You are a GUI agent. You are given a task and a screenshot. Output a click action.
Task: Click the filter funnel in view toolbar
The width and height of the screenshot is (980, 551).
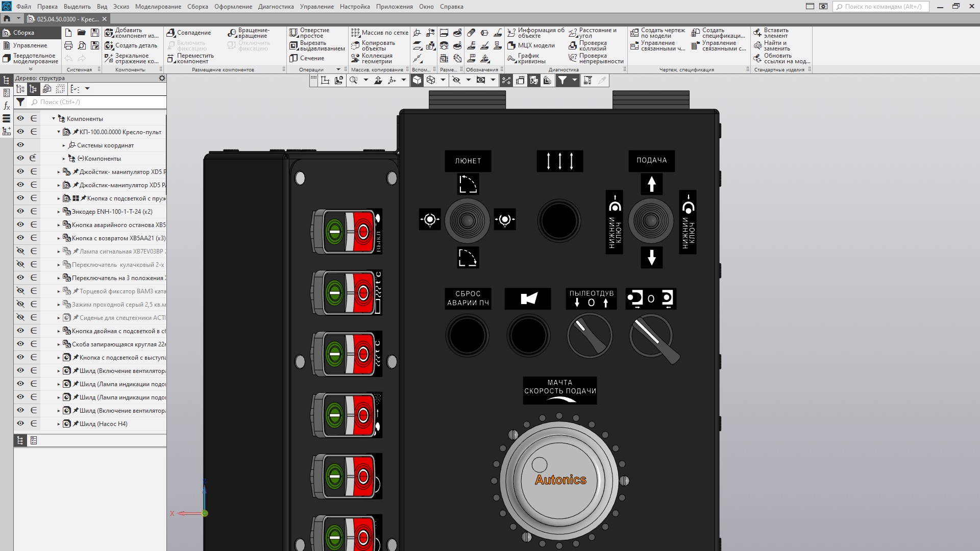click(x=562, y=80)
